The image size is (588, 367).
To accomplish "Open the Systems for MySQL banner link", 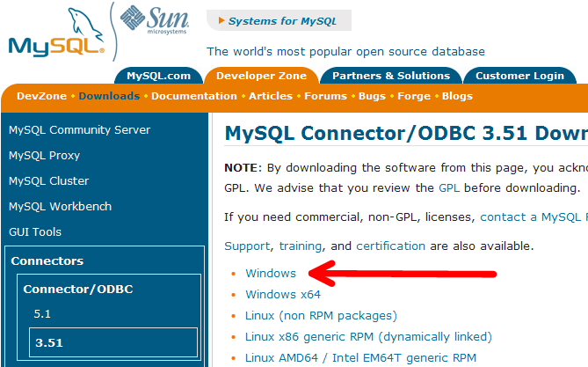I will click(278, 20).
